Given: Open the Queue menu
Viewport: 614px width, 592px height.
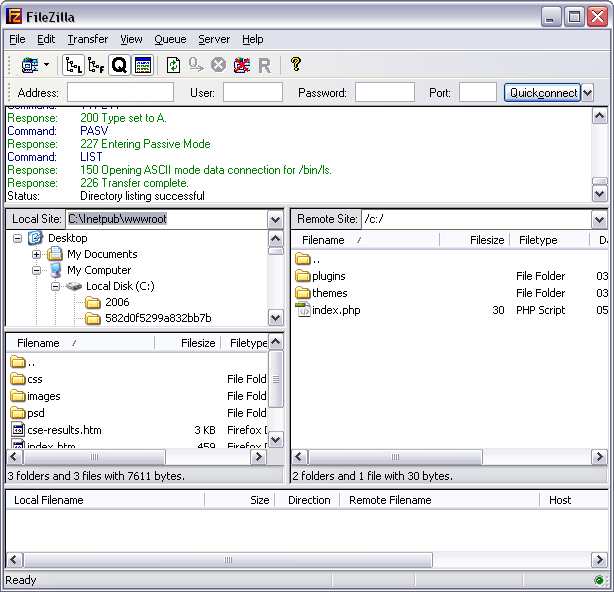Looking at the screenshot, I should 170,39.
